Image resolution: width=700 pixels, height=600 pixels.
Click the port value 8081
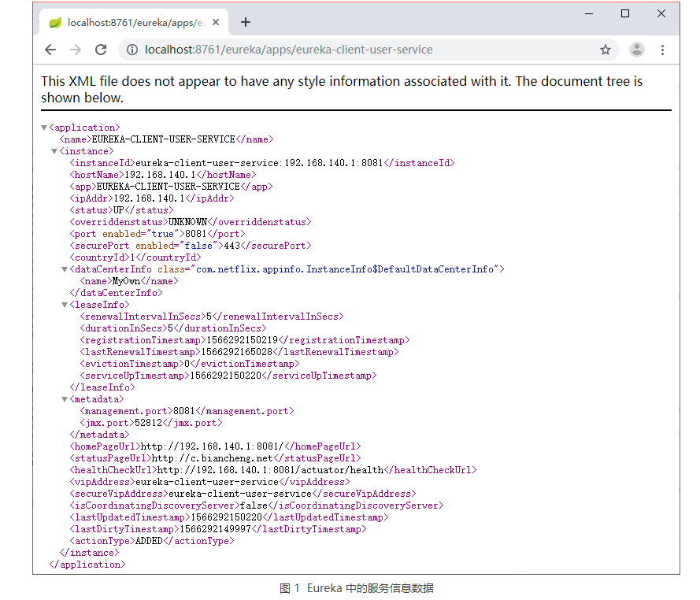tap(196, 234)
